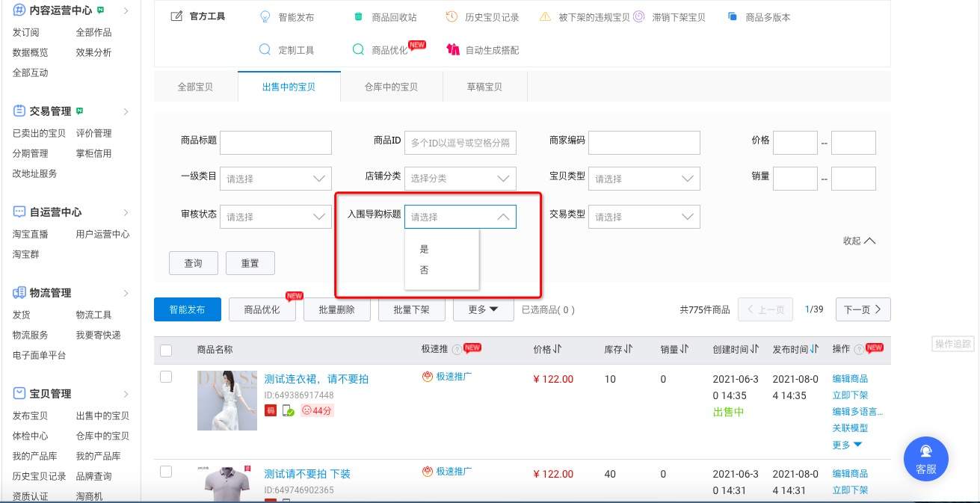Open the 商品回收站 trash icon
980x503 pixels.
point(358,16)
